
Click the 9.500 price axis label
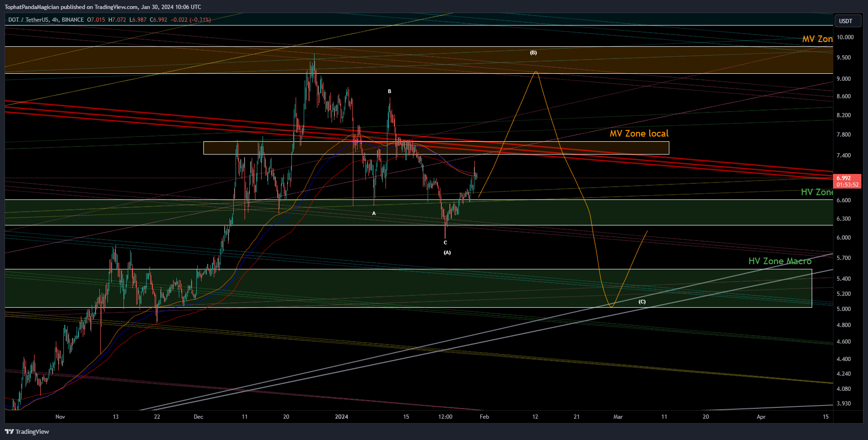[x=843, y=58]
